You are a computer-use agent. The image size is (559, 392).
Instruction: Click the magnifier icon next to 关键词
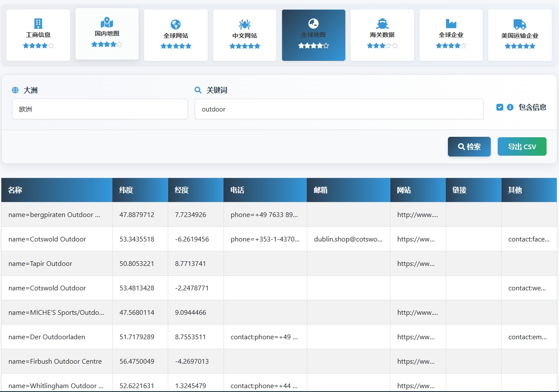click(x=198, y=90)
